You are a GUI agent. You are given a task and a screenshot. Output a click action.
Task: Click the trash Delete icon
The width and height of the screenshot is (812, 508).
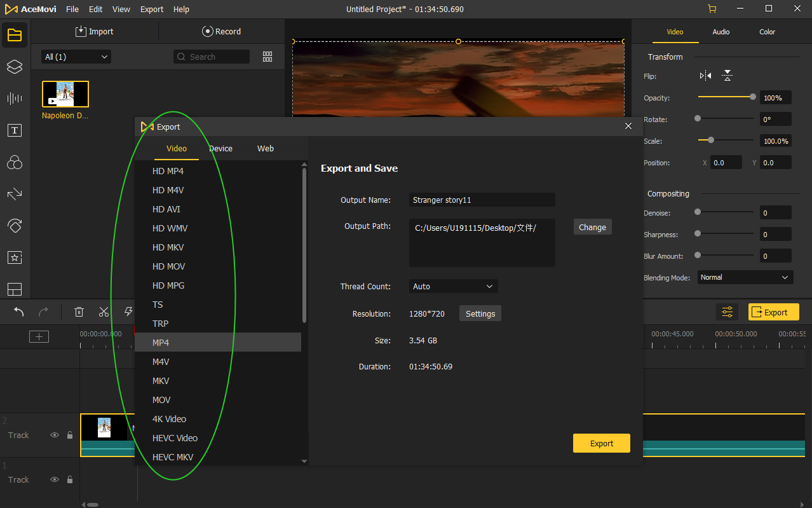pos(79,312)
